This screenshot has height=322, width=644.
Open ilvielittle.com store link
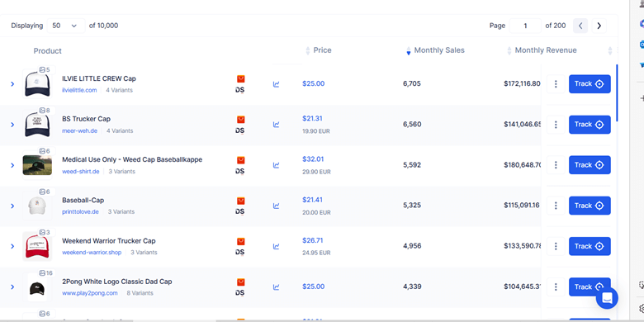[79, 90]
